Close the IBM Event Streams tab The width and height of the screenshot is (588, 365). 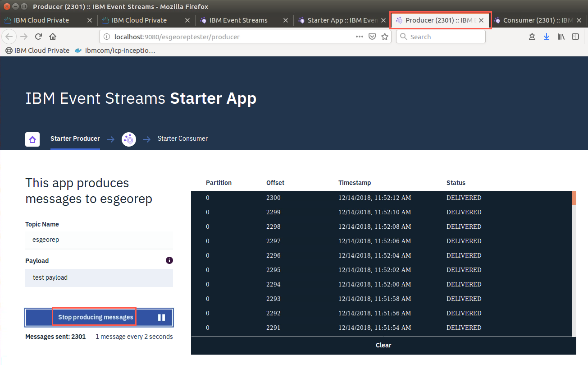click(x=285, y=20)
